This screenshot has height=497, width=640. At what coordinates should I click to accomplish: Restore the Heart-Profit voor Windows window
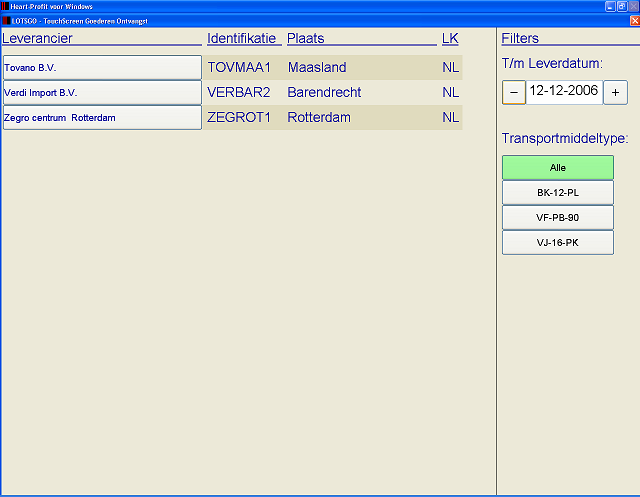(x=622, y=6)
